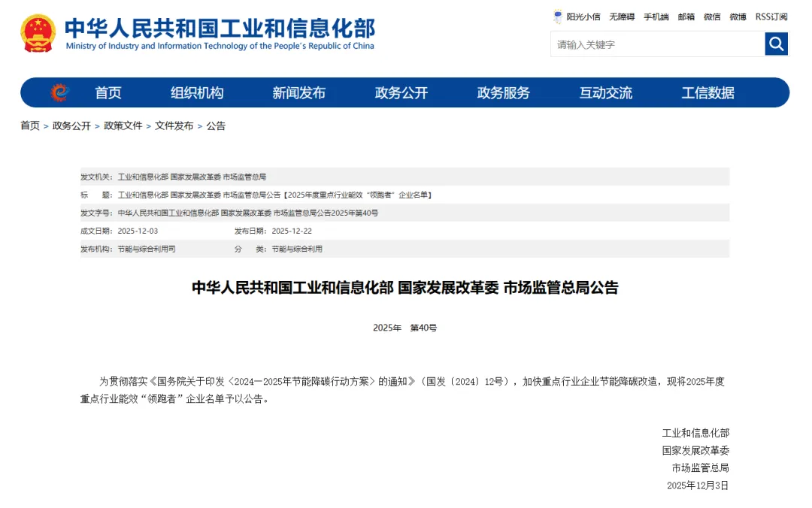
Task: Click the 阳光小信 top link
Action: click(x=583, y=17)
